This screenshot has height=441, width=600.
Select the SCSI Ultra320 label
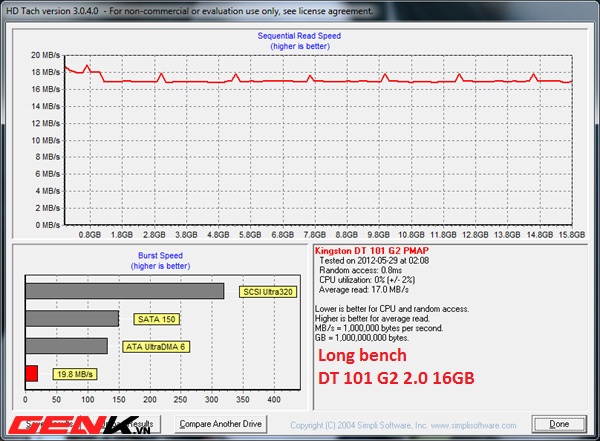pos(268,292)
